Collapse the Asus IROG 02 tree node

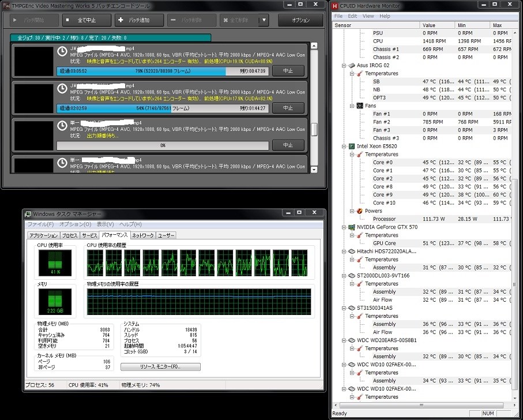[344, 65]
